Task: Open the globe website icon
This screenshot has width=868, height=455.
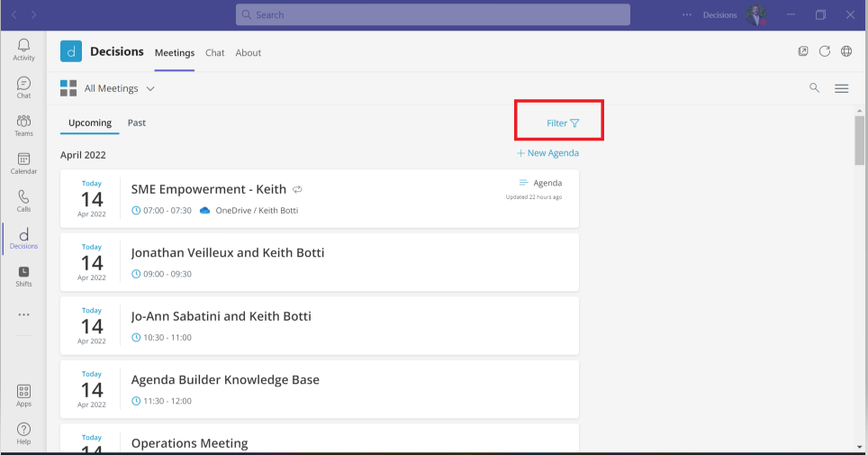Action: pyautogui.click(x=845, y=51)
